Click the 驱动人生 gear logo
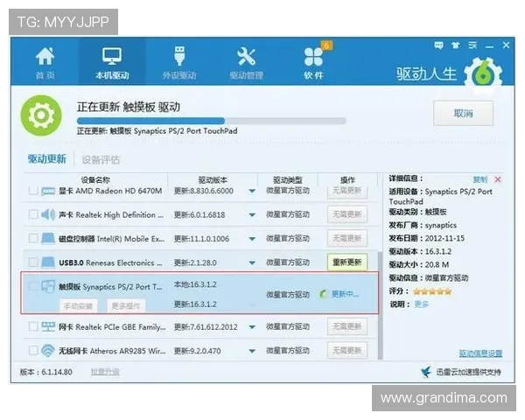Screen dimensions: 525x420 483,75
